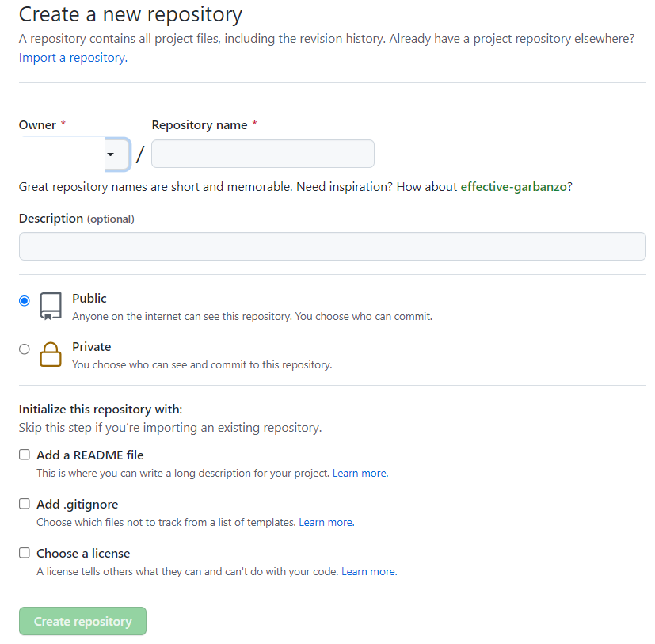Click the Repository name label

click(200, 125)
